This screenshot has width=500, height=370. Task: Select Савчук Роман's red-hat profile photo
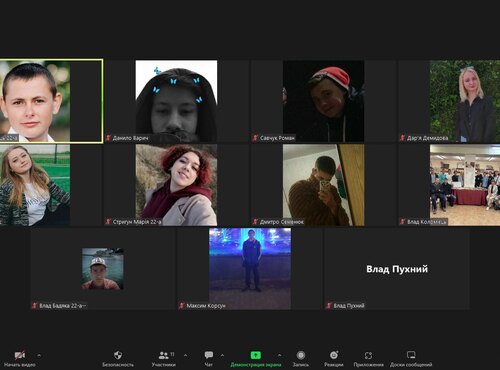[323, 101]
